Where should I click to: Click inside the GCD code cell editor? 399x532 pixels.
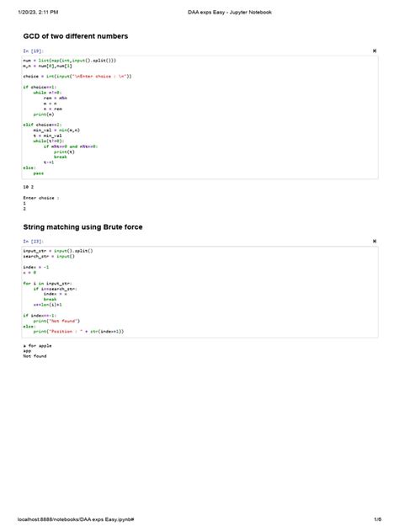click(199, 117)
